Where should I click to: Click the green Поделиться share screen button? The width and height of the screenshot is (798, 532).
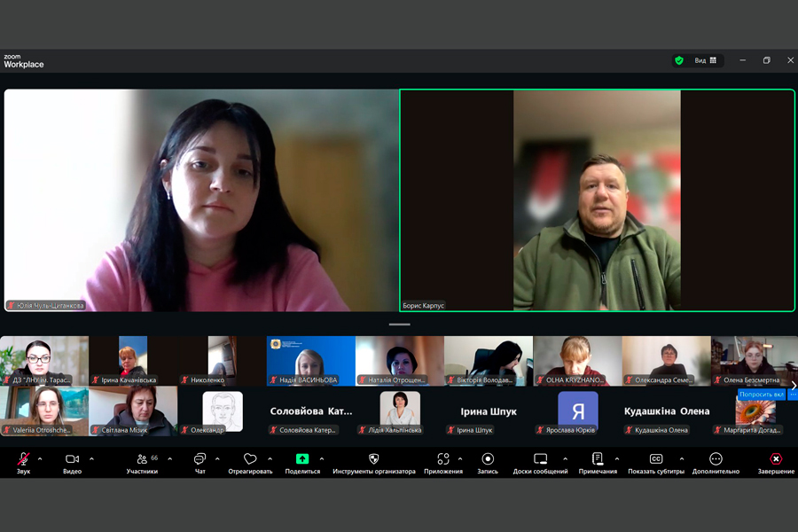[302, 463]
